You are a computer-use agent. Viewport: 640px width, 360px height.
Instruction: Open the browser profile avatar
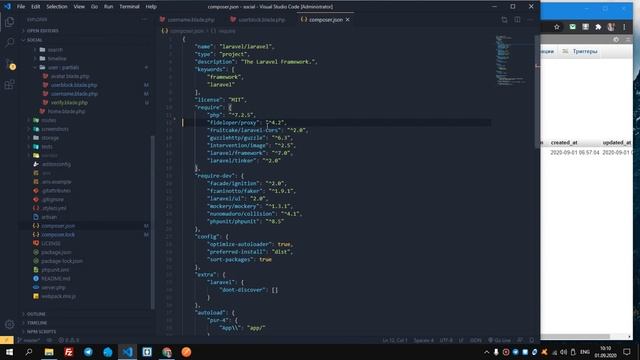click(611, 27)
